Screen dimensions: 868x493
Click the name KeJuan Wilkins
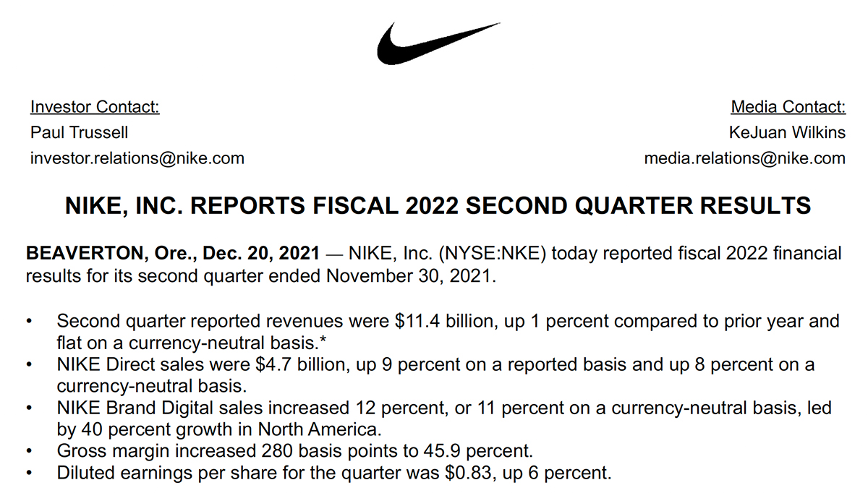point(787,133)
